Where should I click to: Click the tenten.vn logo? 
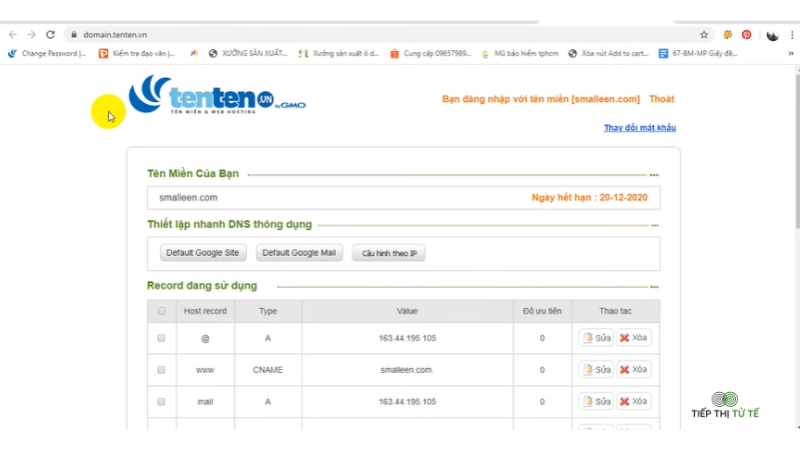[217, 95]
